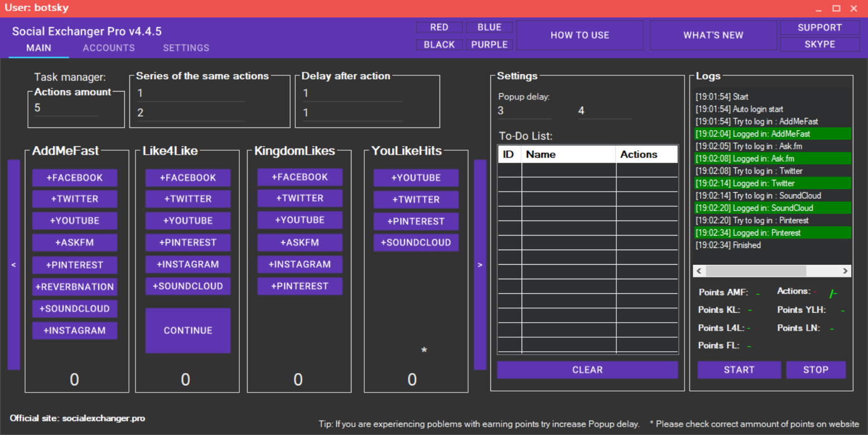868x435 pixels.
Task: Add Facebook task under KingdomLikes
Action: (x=300, y=177)
